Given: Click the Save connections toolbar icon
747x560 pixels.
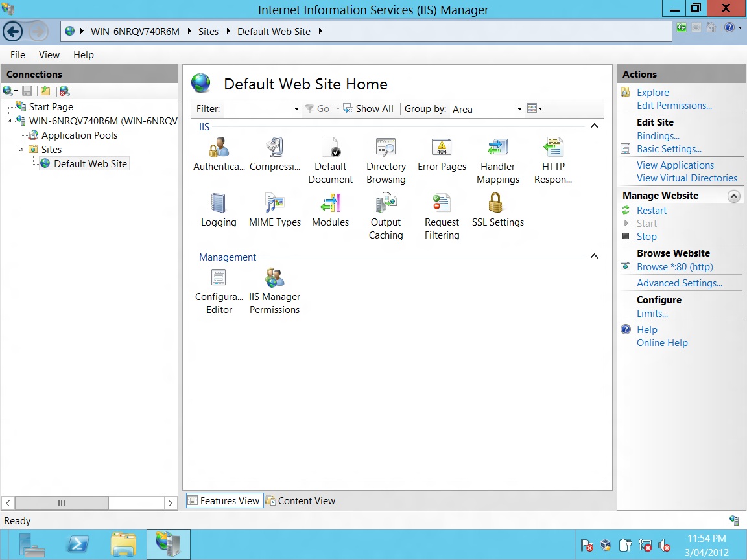Looking at the screenshot, I should click(27, 91).
